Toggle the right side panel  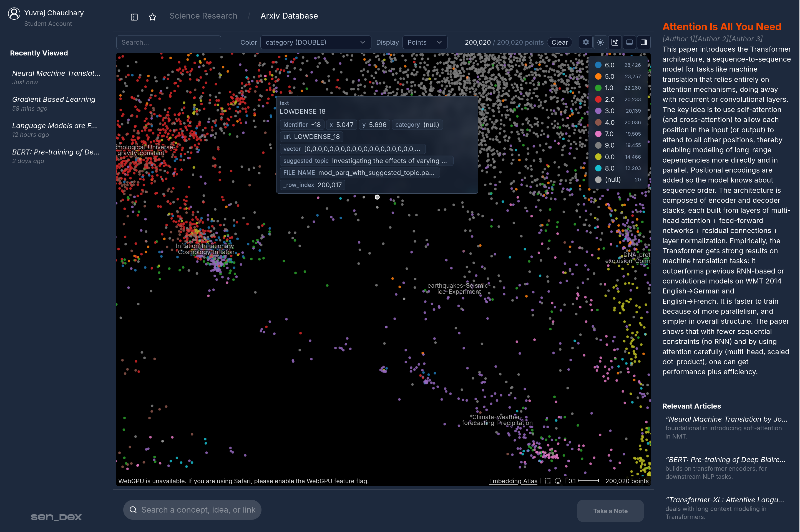point(644,42)
